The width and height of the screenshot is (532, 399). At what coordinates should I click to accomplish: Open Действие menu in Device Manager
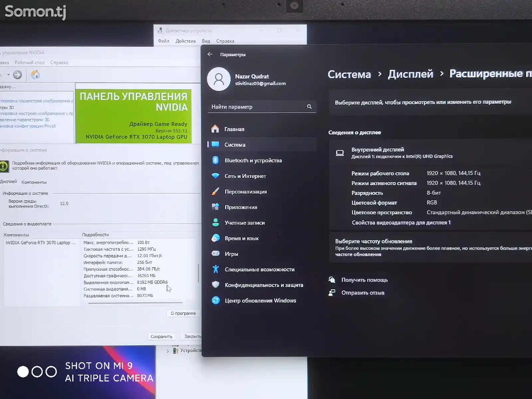point(186,41)
